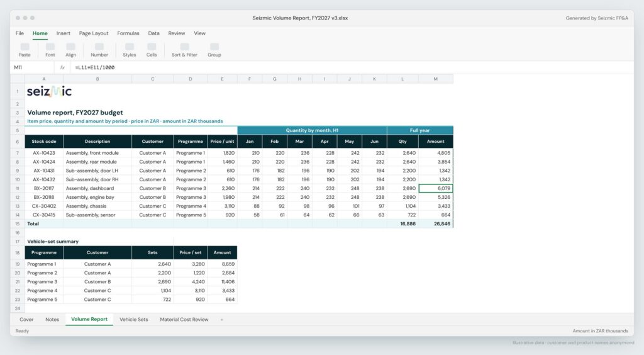Click 'Amount in ZAR thousands' status text
Screen dimensions: 644x355
tap(601, 330)
